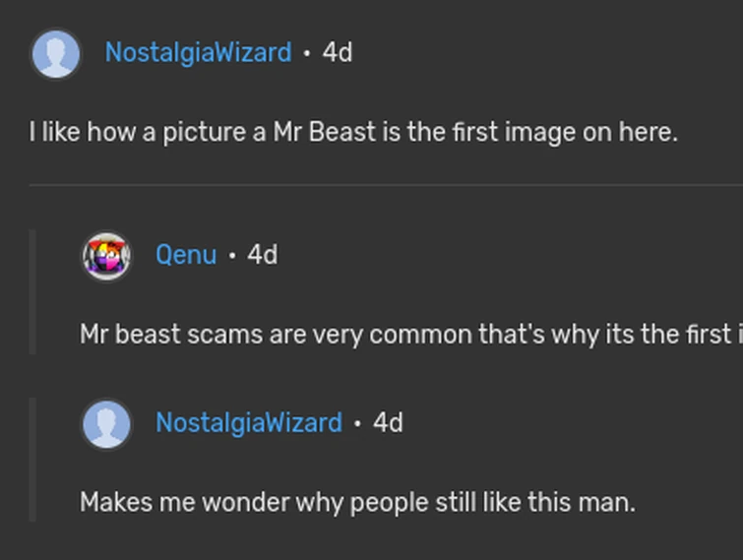Click the comment text mentioning first image on here

(x=353, y=132)
